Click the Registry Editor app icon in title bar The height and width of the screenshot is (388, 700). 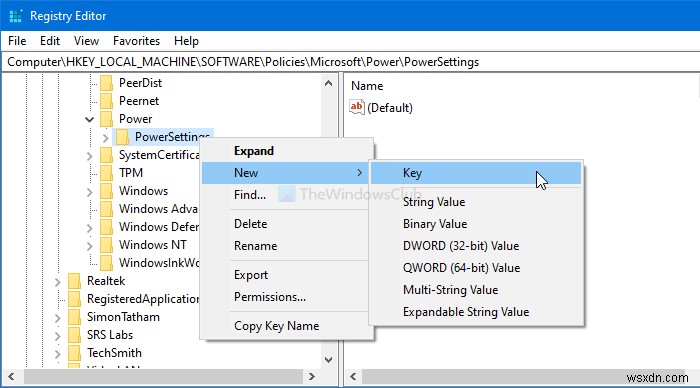pos(16,16)
